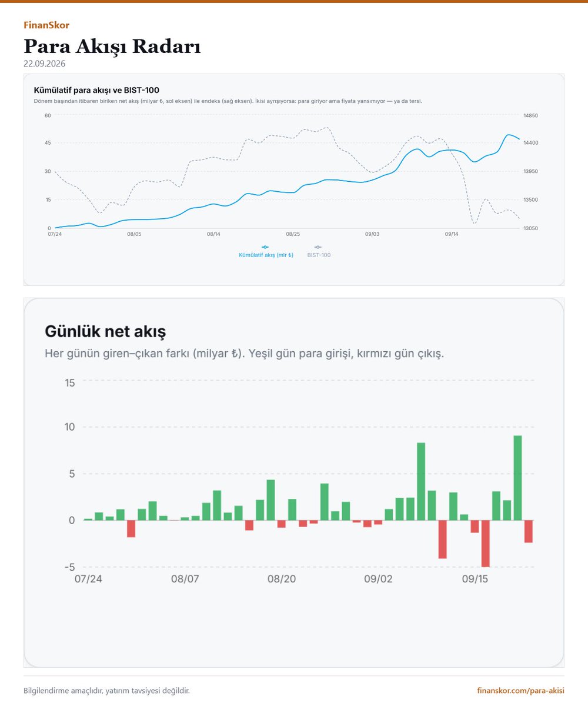Image resolution: width=588 pixels, height=706 pixels.
Task: Select the large green bar after 09/02
Action: tap(421, 481)
